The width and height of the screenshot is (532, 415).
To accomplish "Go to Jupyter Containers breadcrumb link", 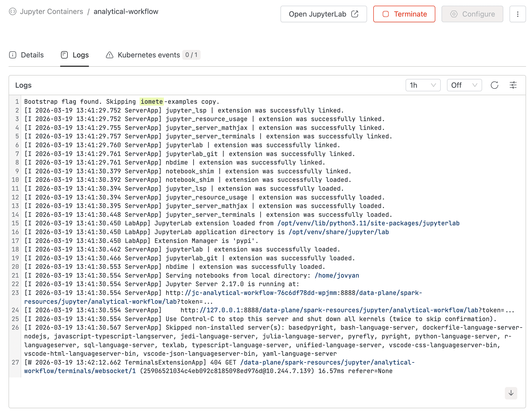I will tap(51, 11).
